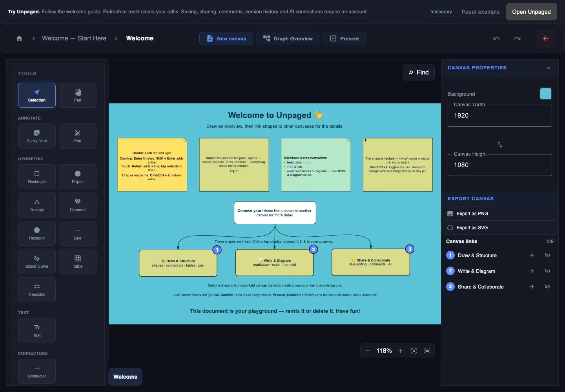The image size is (565, 392).
Task: Collapse the Canvas Properties panel
Action: click(x=549, y=68)
